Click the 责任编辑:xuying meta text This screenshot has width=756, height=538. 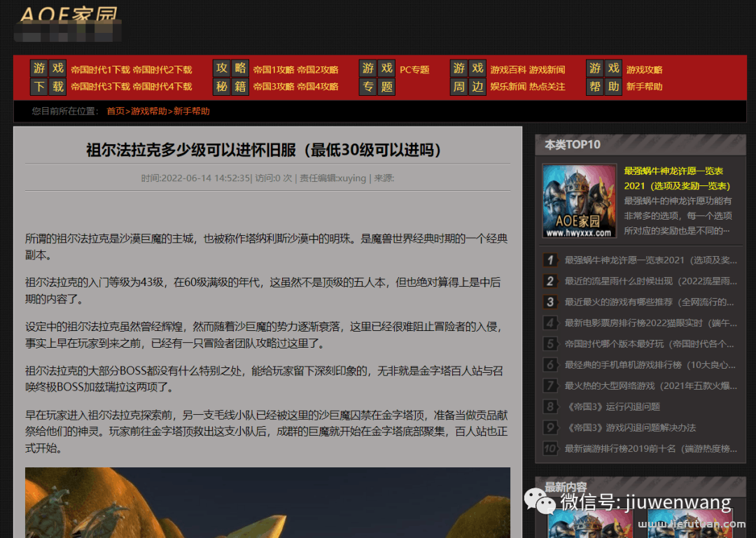332,178
